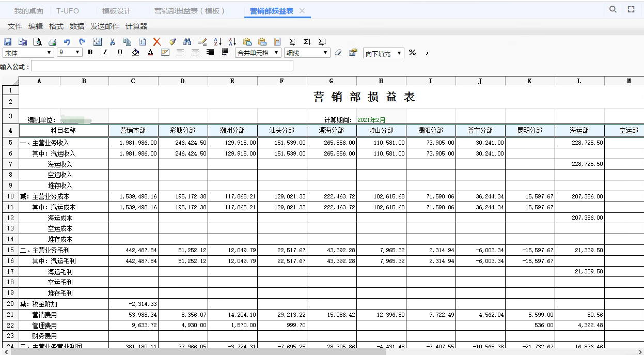Click the fullscreen expand icon at top right
This screenshot has height=355, width=644.
click(x=631, y=9)
